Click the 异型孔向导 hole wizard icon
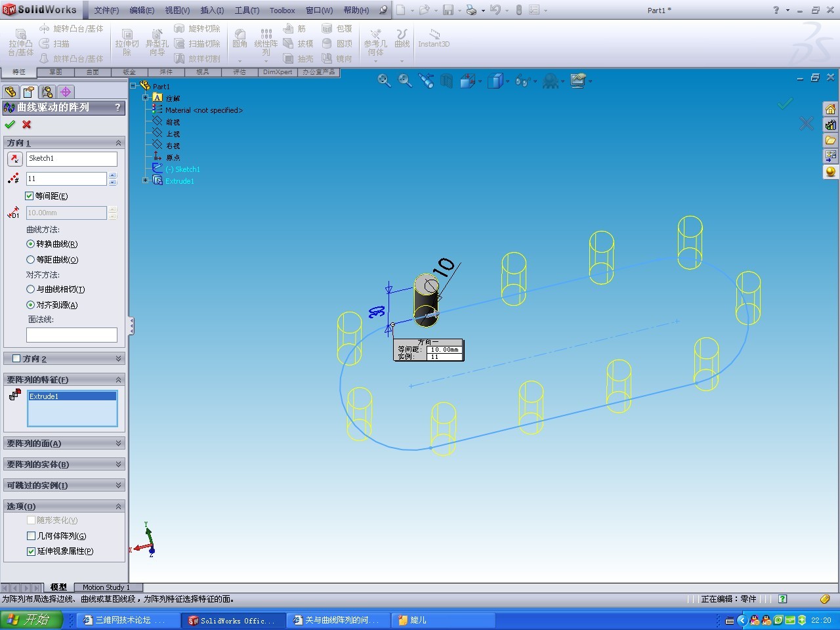The image size is (840, 630). point(157,42)
